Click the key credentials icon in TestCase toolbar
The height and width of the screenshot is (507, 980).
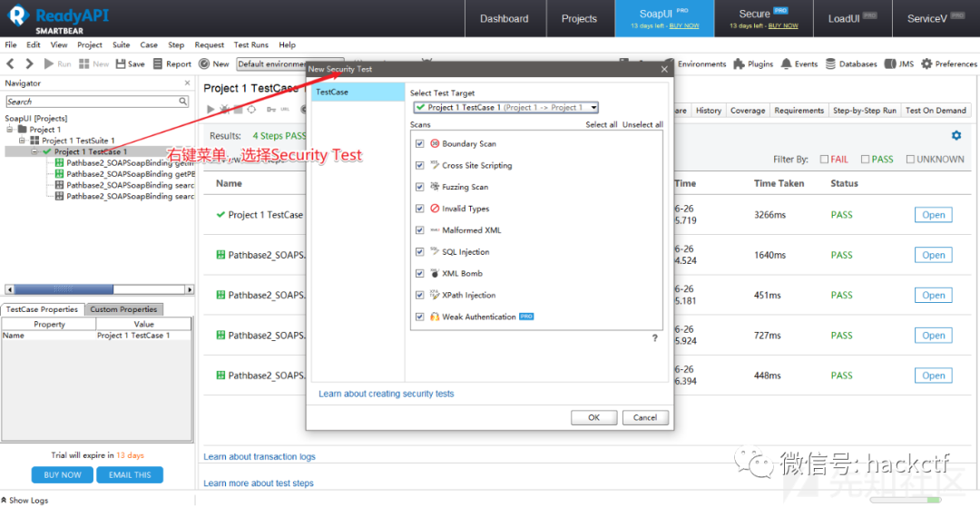(271, 109)
